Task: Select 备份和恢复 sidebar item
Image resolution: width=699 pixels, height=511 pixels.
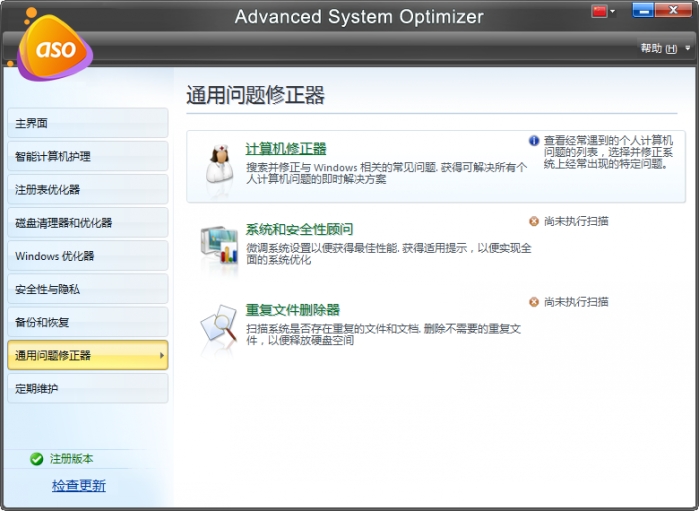Action: 88,322
